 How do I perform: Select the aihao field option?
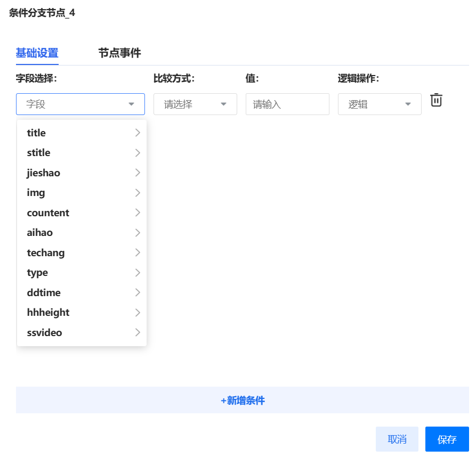click(40, 233)
